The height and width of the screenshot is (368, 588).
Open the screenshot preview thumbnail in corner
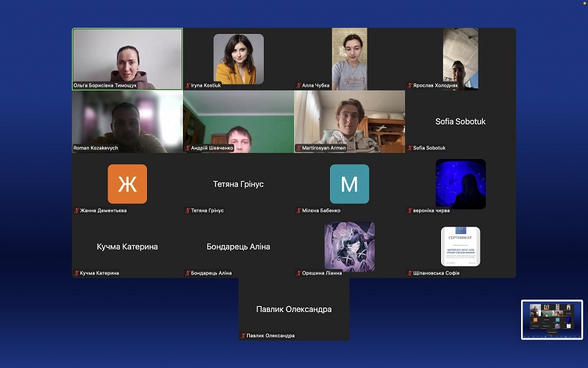click(x=551, y=319)
